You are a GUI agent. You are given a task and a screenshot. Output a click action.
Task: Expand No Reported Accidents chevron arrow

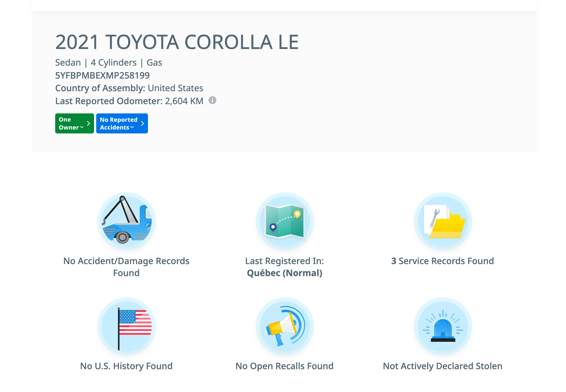[142, 124]
